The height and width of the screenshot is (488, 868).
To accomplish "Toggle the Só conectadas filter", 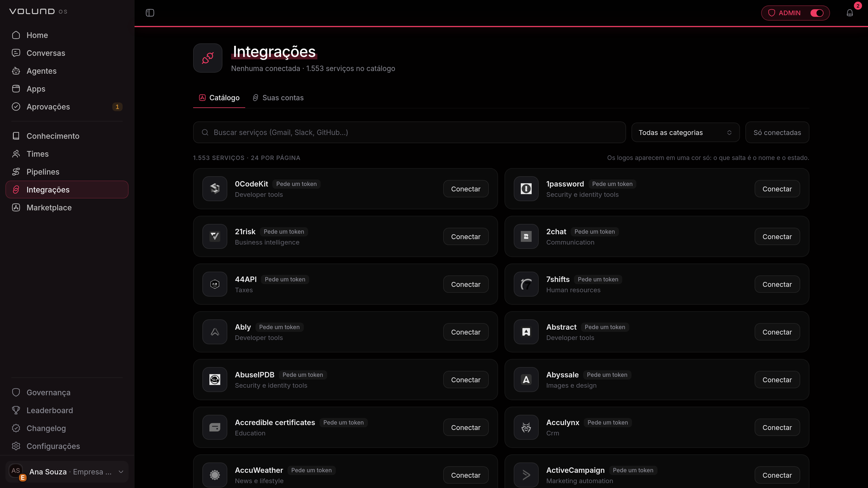I will [777, 132].
